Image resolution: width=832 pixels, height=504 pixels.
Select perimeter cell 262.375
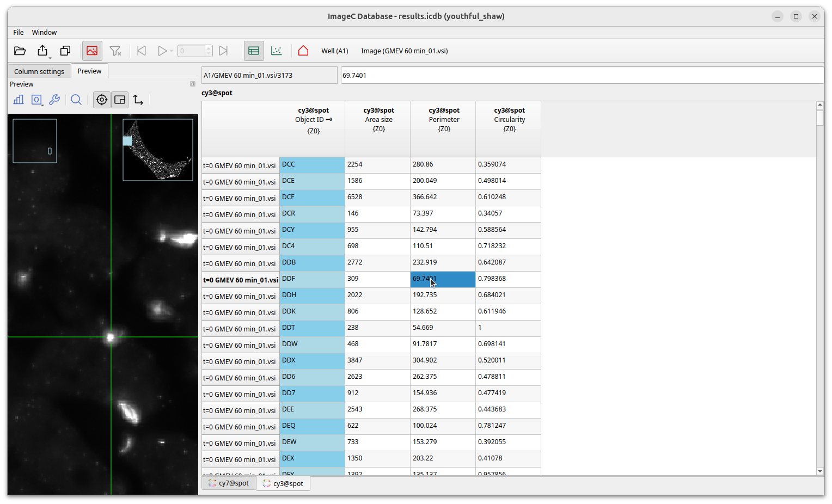click(x=443, y=377)
